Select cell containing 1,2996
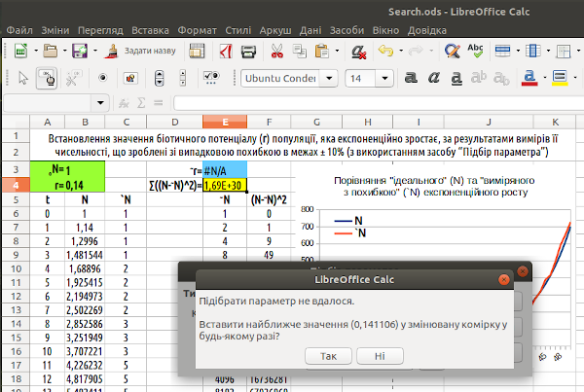Viewport: 584px width, 392px height. [85, 241]
